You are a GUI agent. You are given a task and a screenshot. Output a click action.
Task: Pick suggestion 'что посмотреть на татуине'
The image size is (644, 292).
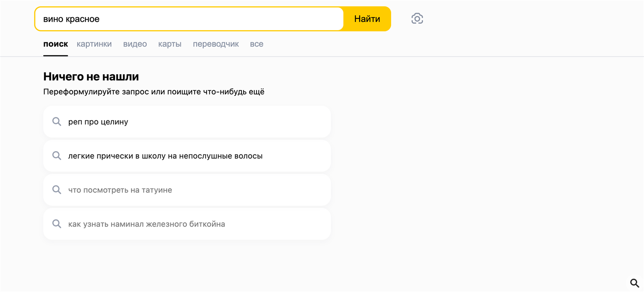(x=120, y=190)
